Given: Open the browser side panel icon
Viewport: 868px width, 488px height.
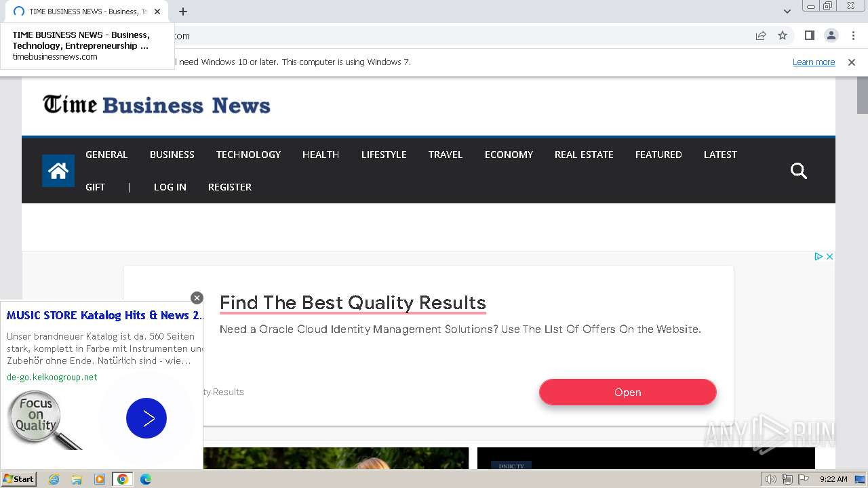Looking at the screenshot, I should coord(809,35).
